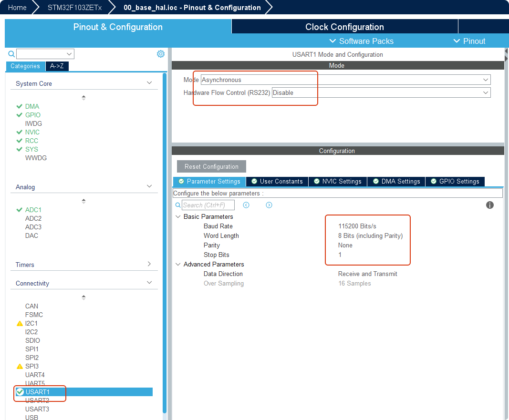
Task: Select SPI1 in Connectivity list
Action: pos(32,349)
